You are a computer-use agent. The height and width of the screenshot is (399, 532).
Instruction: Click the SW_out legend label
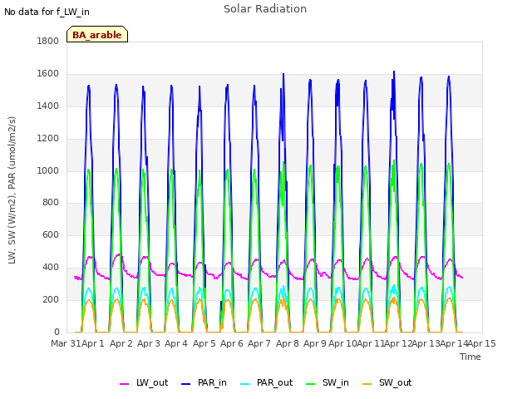point(396,382)
